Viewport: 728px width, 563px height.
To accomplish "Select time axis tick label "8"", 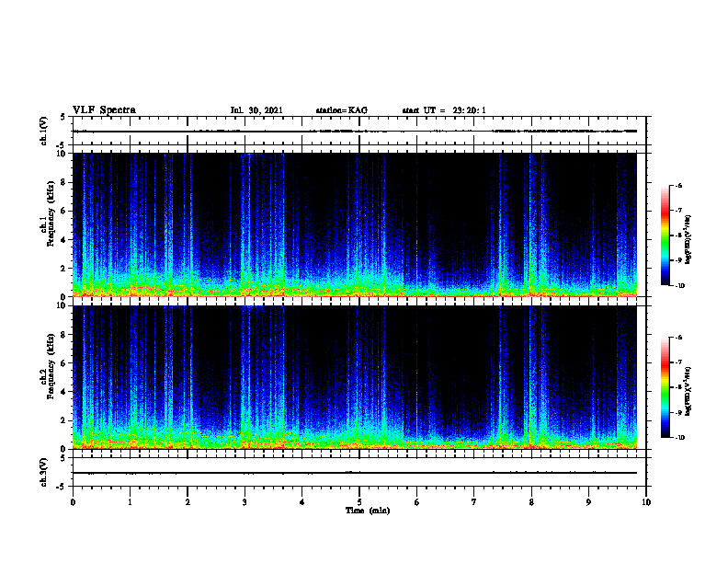I will 531,502.
